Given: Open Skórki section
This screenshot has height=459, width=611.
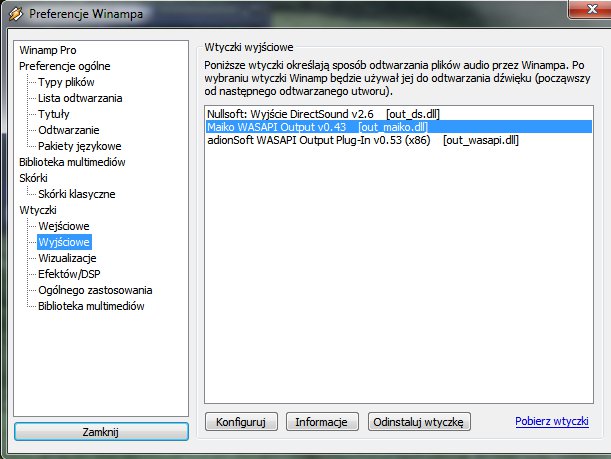Looking at the screenshot, I should coord(33,178).
